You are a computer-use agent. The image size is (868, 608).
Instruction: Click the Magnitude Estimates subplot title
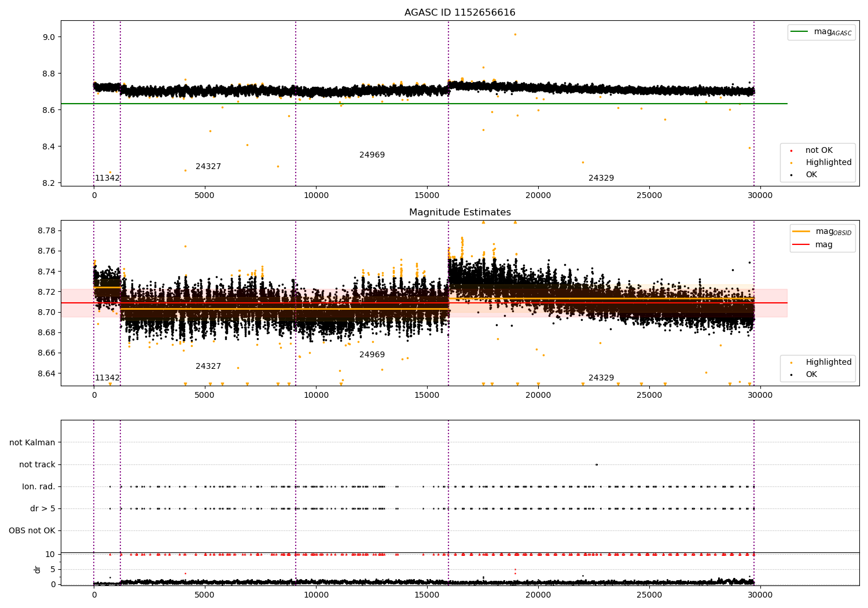click(x=459, y=213)
